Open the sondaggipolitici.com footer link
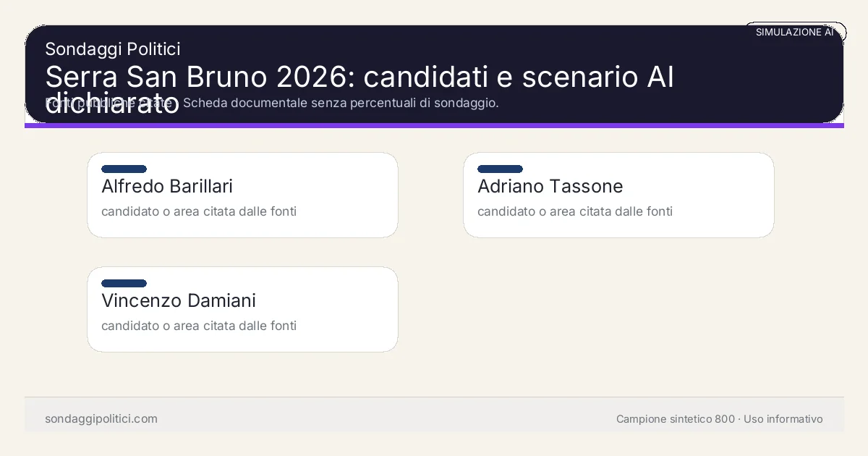This screenshot has width=868, height=456. pos(101,419)
